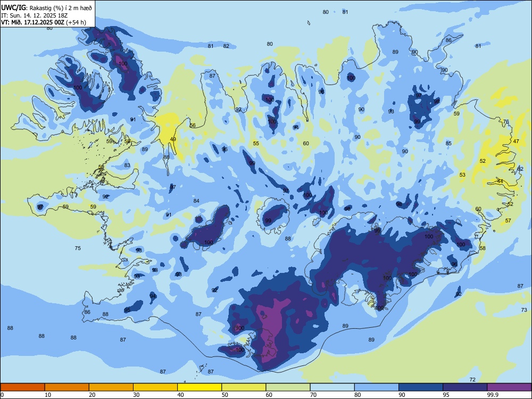
Task: Select the legend tick label '10'
Action: coord(48,395)
